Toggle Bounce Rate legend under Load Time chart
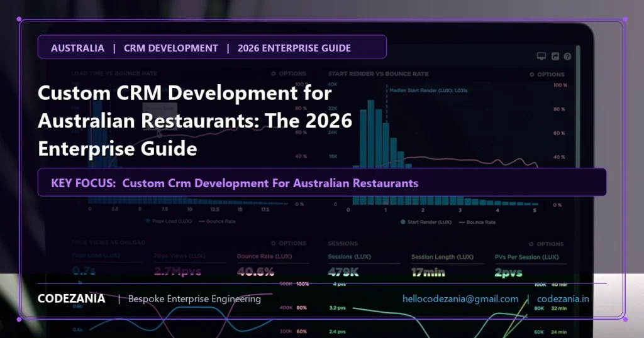The height and width of the screenshot is (338, 644). point(217,221)
